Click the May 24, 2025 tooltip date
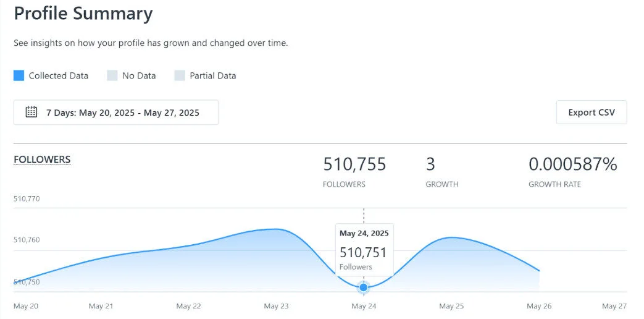This screenshot has width=644, height=319. 364,234
